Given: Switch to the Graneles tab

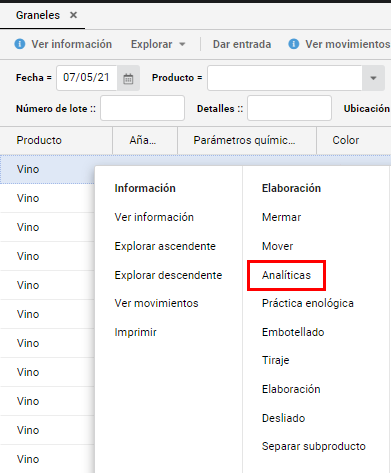Looking at the screenshot, I should point(38,15).
